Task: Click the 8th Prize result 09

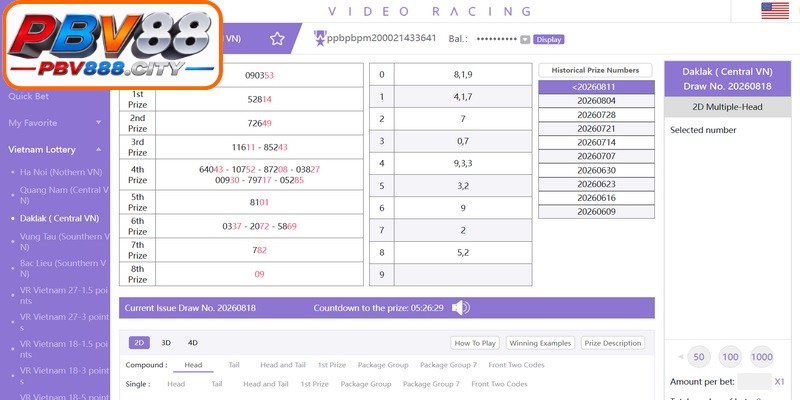Action: point(259,274)
